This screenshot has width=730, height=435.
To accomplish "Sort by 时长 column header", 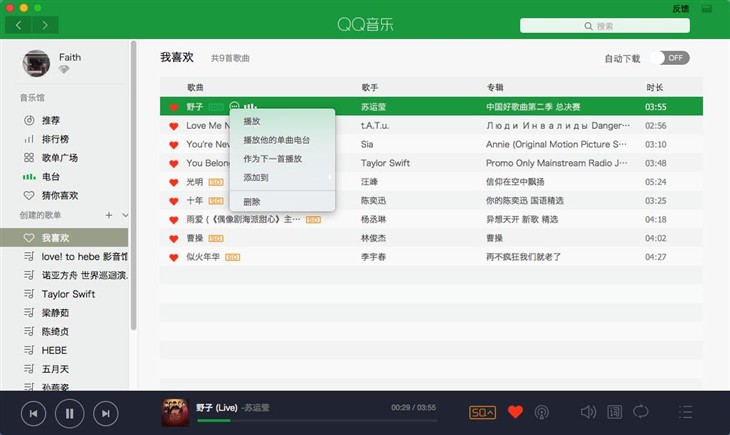I will [x=655, y=87].
